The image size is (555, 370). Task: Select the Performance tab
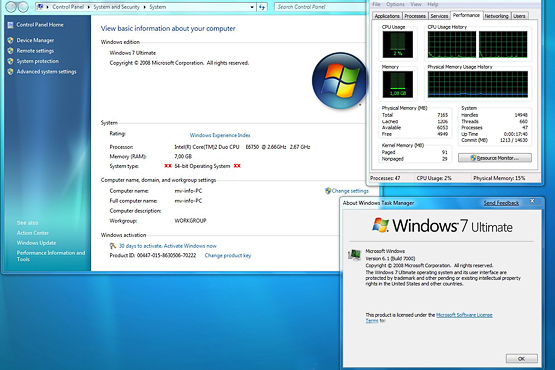pyautogui.click(x=466, y=15)
